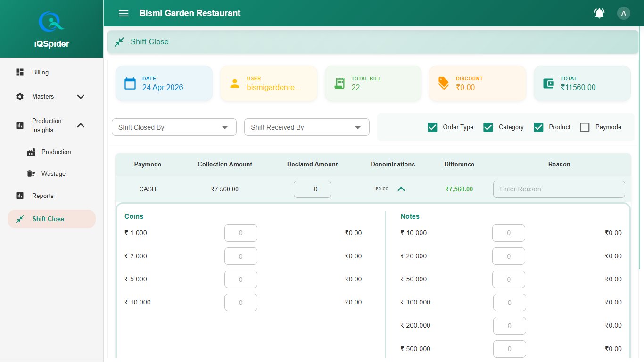Click the date 24 Apr 2026
Image resolution: width=644 pixels, height=362 pixels.
[x=163, y=87]
